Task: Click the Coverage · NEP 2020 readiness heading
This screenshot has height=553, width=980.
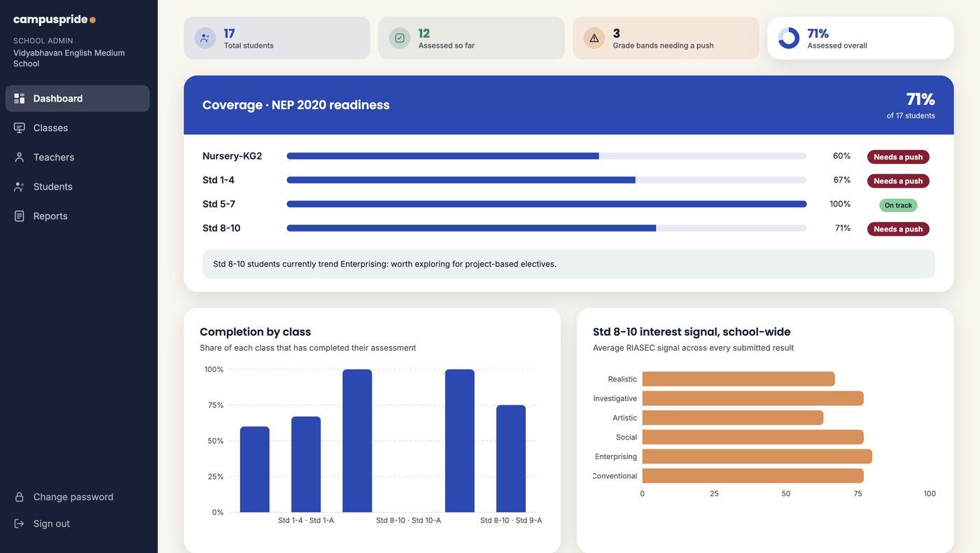Action: [x=296, y=105]
